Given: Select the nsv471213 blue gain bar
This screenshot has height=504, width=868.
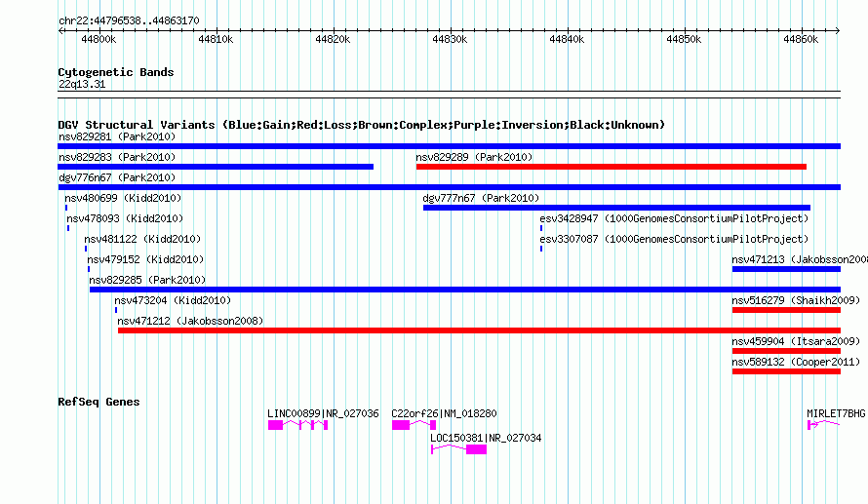Looking at the screenshot, I should click(787, 269).
